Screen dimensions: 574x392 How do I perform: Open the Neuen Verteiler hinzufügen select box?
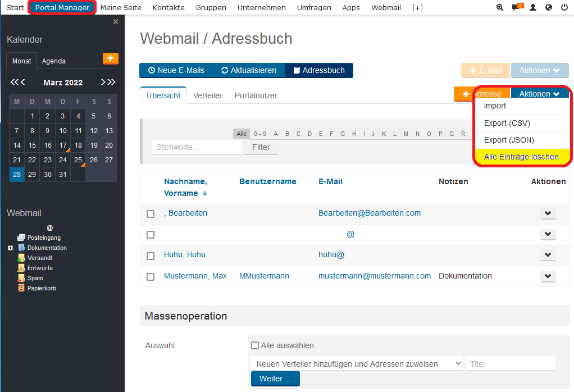[x=357, y=364]
